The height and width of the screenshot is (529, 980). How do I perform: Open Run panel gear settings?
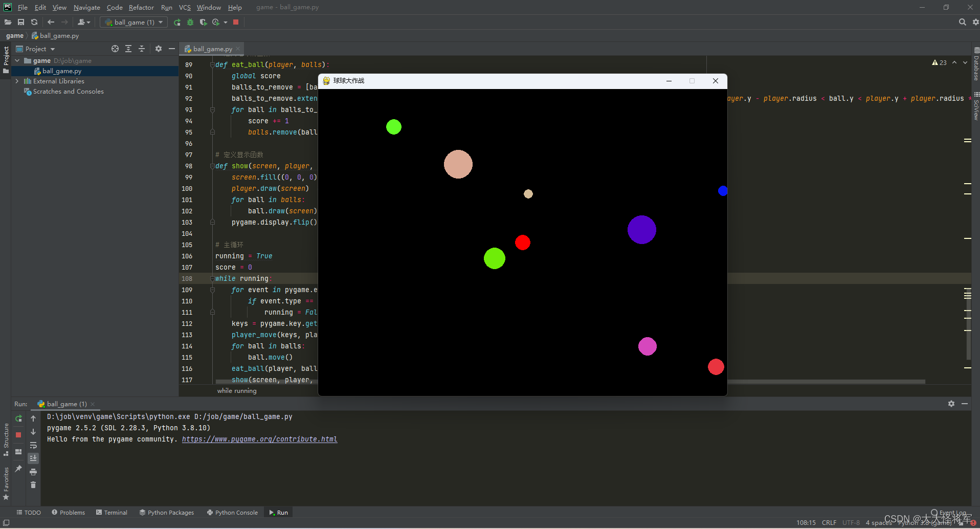(x=951, y=404)
